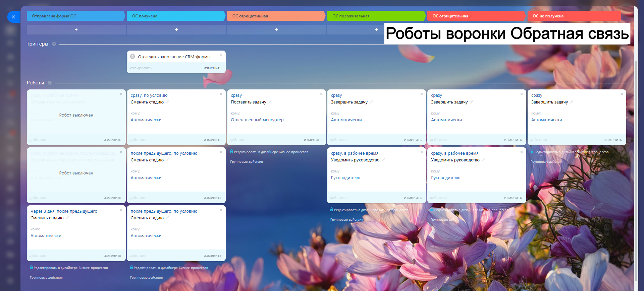Screen dimensions: 644x291
Task: Select the ОС получена stage
Action: click(176, 16)
